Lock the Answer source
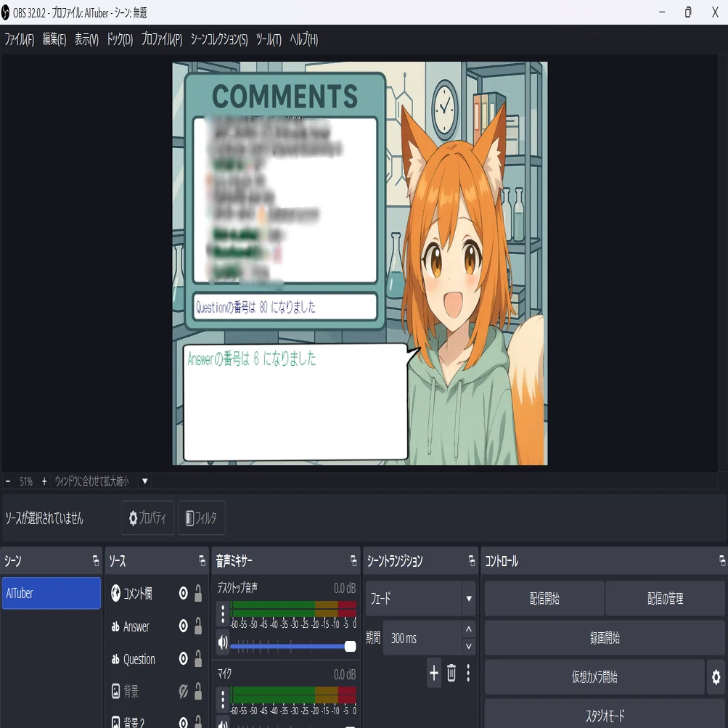 198,626
